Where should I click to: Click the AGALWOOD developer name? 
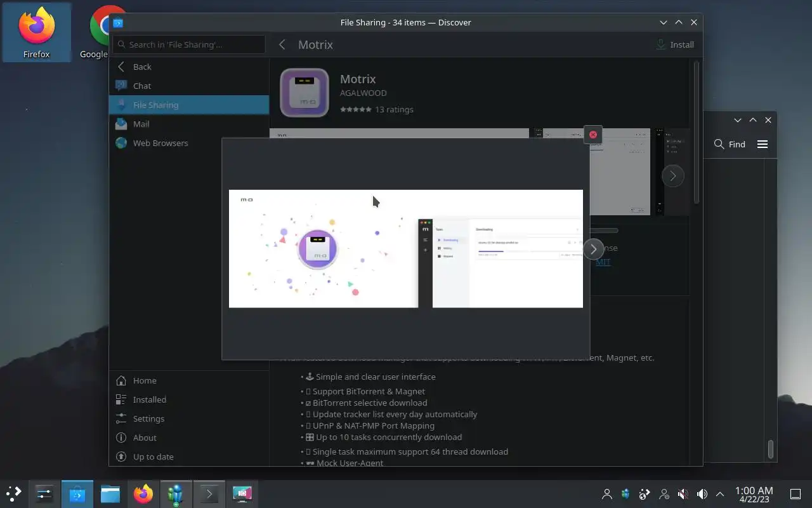[x=363, y=93]
